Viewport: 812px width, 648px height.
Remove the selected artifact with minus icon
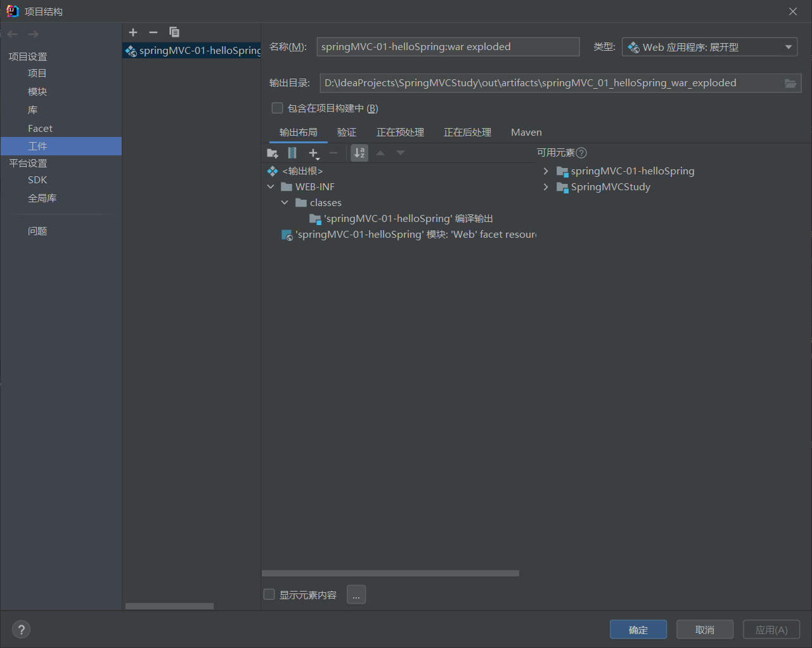click(x=153, y=32)
